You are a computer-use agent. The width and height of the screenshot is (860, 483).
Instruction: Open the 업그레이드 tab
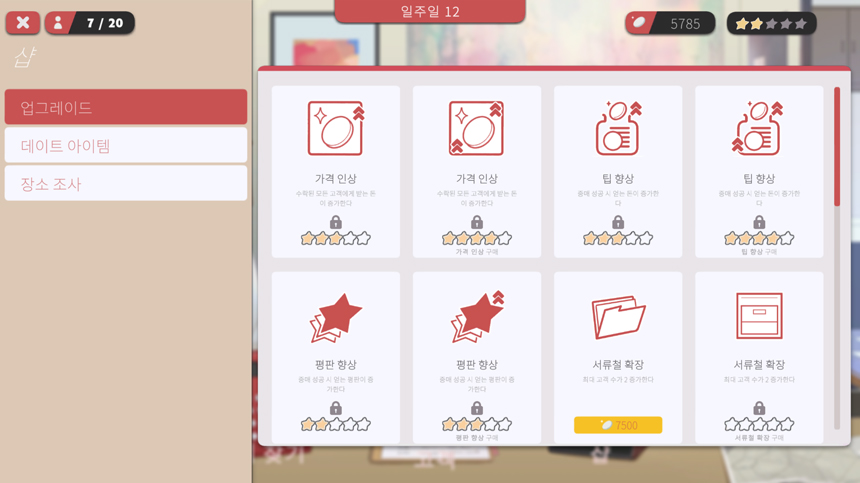[x=126, y=107]
